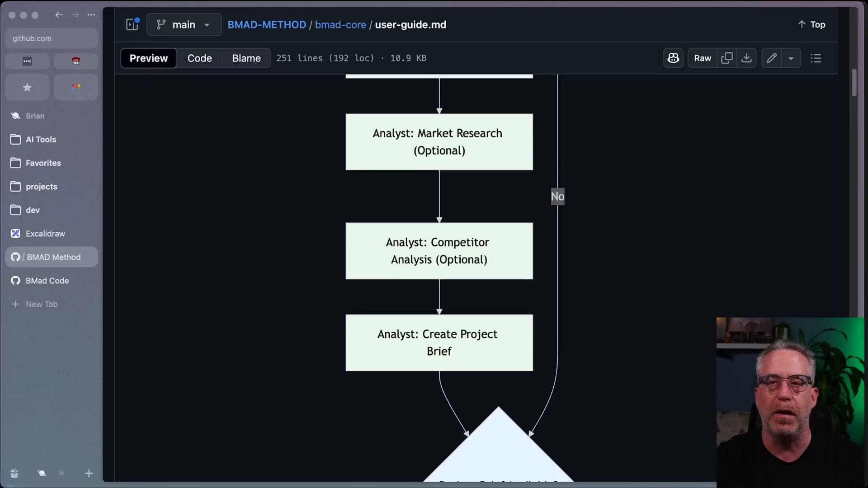Click the github.com address field
The width and height of the screenshot is (868, 488).
point(52,38)
